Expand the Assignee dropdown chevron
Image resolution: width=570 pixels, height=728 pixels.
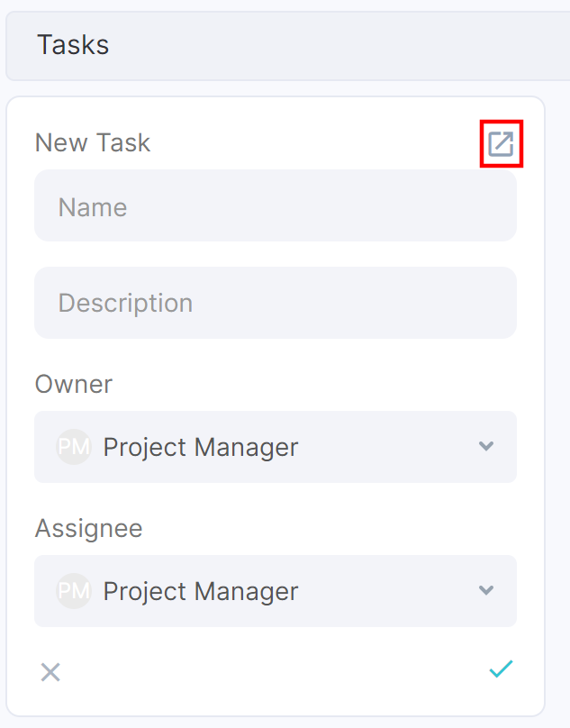pos(486,590)
